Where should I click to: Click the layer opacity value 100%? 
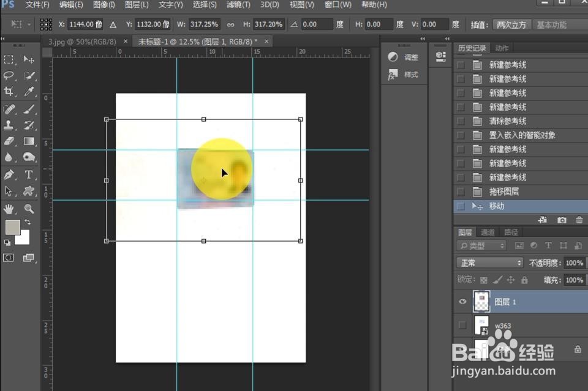(x=574, y=263)
